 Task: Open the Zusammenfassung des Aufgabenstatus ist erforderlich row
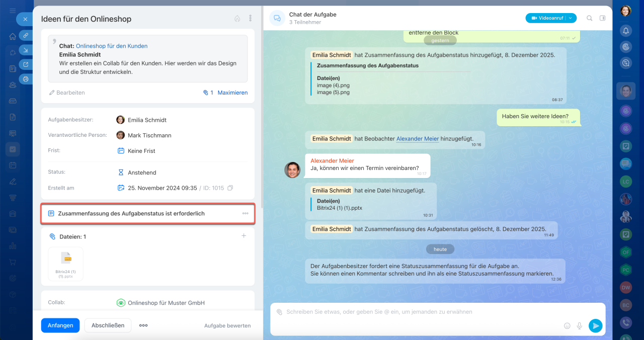[x=148, y=214]
